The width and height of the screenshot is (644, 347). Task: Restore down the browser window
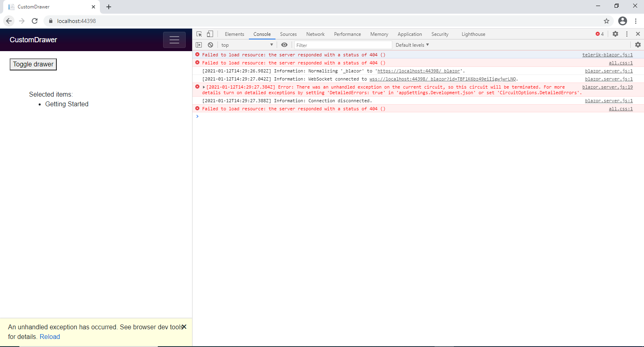click(x=617, y=6)
